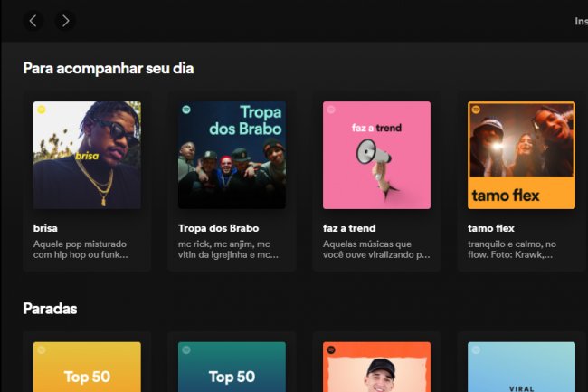
Task: Click Spotify logo on Tropa dos Brabo cover
Action: point(186,110)
